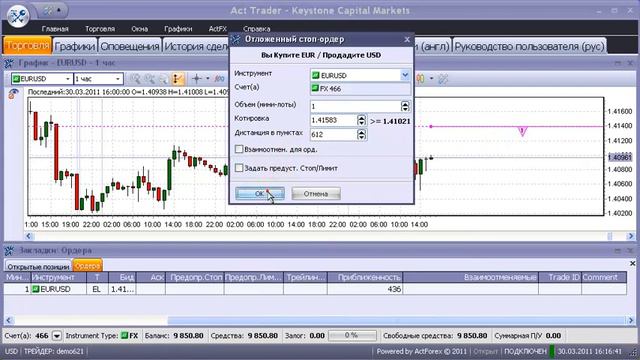Open the quick access toolbar dropdown near logo

pyautogui.click(x=58, y=11)
